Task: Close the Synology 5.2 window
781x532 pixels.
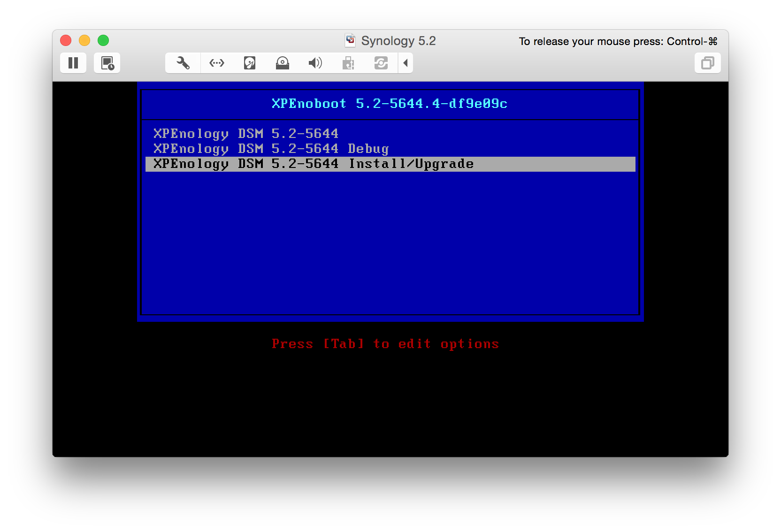Action: (66, 40)
